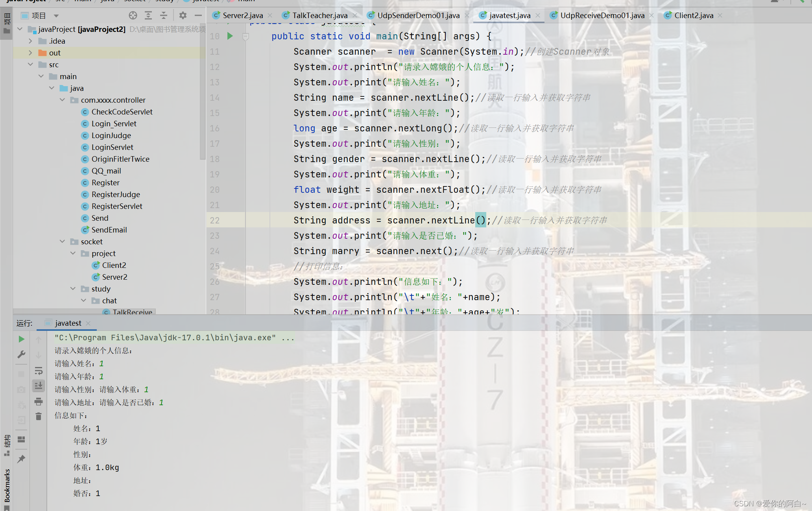This screenshot has width=812, height=511.
Task: Click run gutter arrow at line 10
Action: click(230, 36)
